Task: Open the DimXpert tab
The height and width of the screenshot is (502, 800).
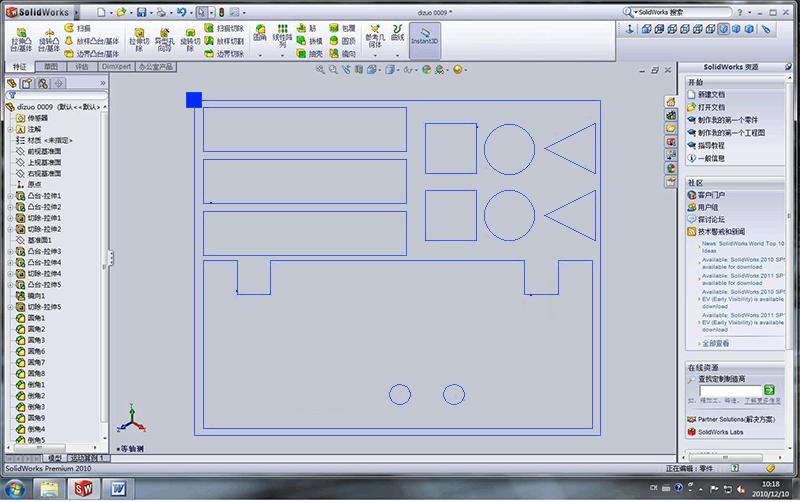Action: tap(115, 66)
